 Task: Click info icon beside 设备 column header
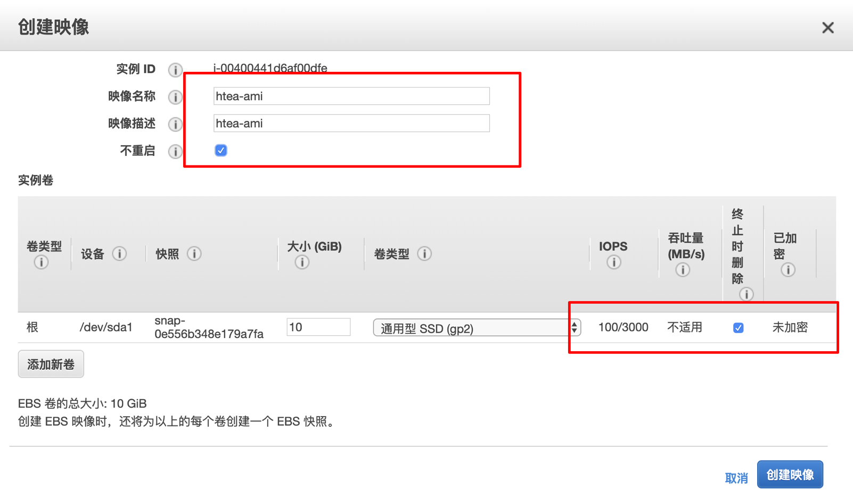pos(119,254)
